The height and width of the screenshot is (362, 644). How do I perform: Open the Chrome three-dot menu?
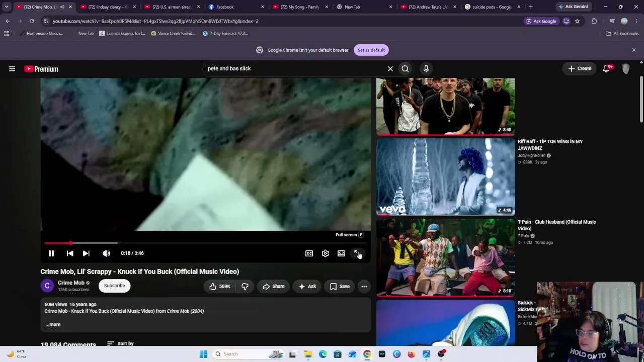636,21
